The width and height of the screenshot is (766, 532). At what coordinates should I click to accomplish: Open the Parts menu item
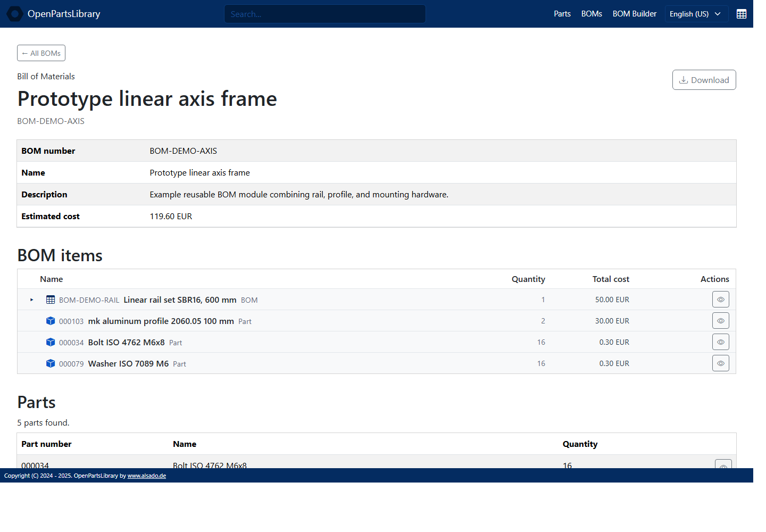(x=562, y=14)
